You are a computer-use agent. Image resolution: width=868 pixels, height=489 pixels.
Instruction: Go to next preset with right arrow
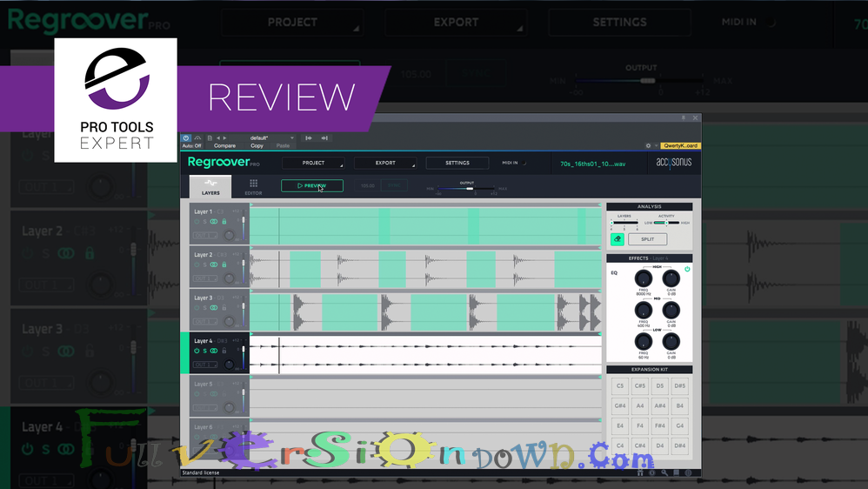pos(224,137)
